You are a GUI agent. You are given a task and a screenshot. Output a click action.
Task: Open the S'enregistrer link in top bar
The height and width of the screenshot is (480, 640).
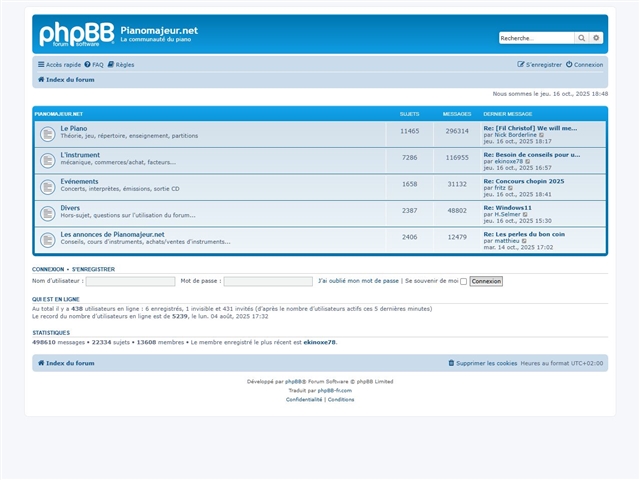click(539, 64)
